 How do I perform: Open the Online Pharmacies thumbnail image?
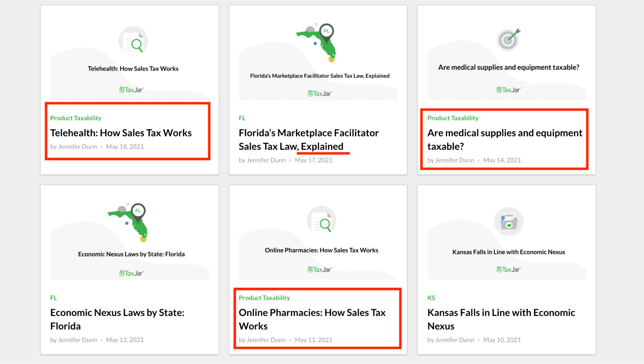coord(318,237)
